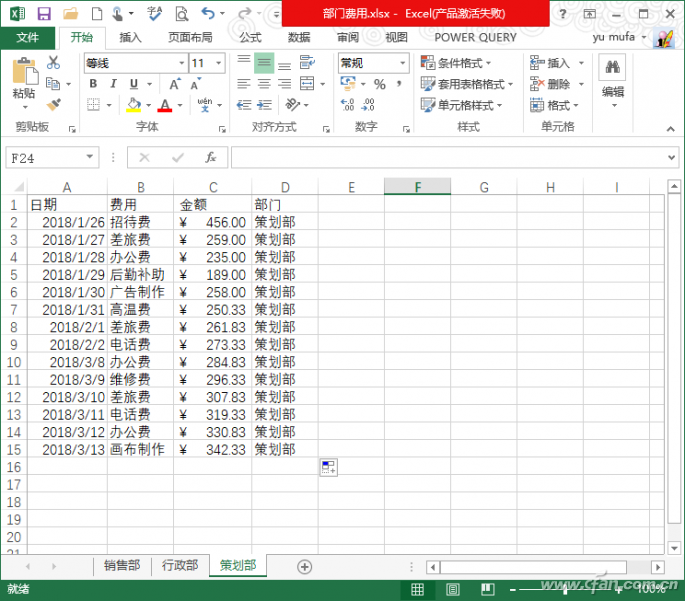Click the 删除 delete cells button

coord(550,84)
